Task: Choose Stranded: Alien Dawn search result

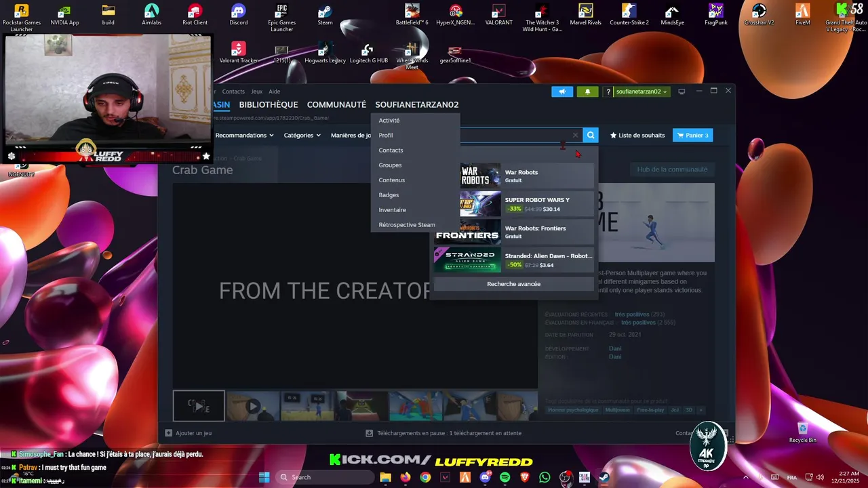Action: [x=513, y=260]
